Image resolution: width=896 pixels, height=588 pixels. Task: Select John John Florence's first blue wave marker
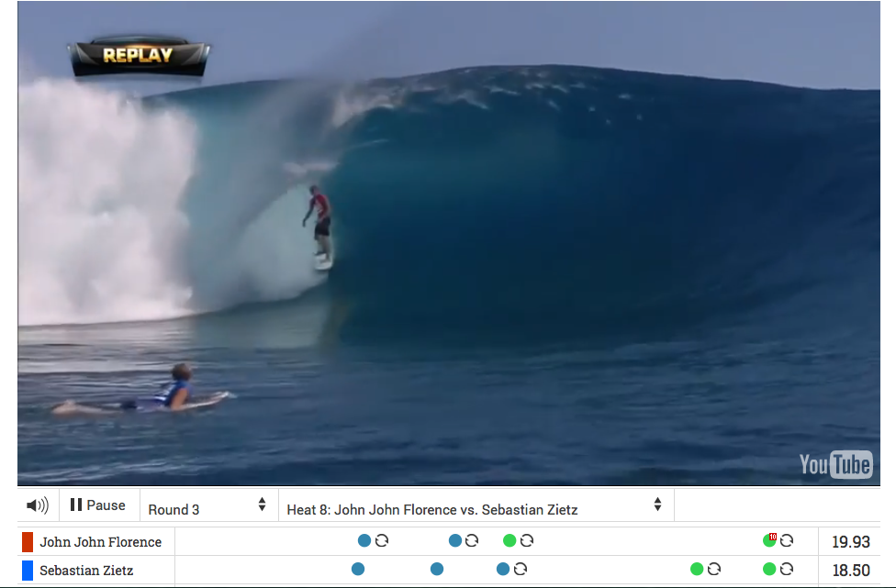coord(364,540)
